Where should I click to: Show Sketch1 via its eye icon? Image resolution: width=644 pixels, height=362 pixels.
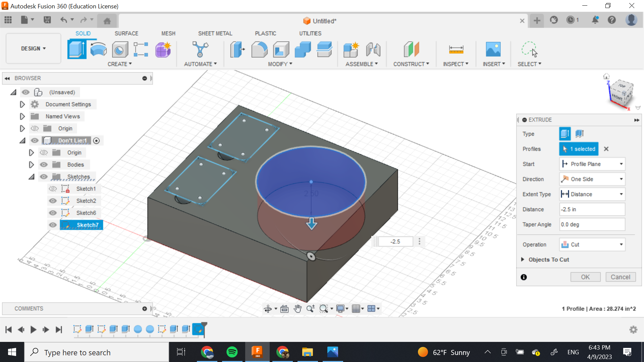(53, 189)
